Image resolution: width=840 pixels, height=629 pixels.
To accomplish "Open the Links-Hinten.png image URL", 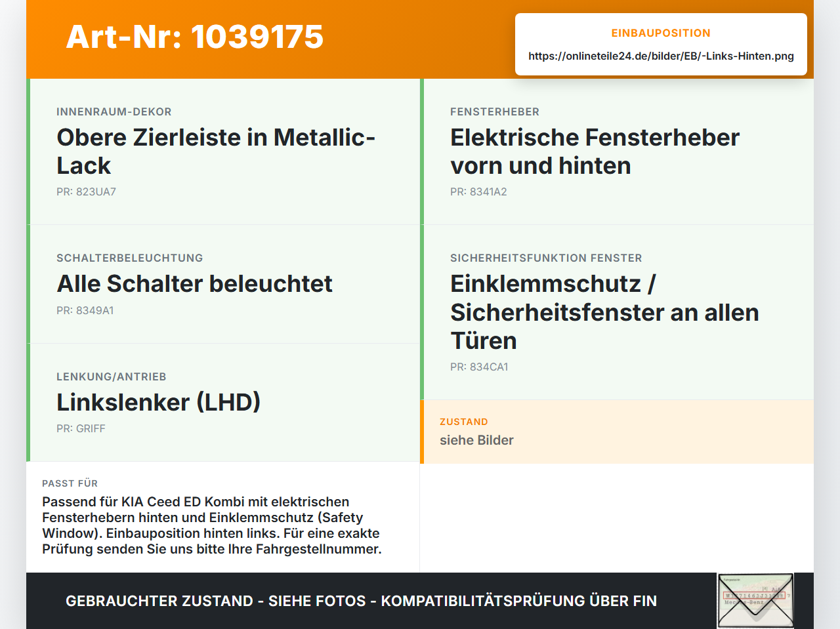I will tap(661, 56).
